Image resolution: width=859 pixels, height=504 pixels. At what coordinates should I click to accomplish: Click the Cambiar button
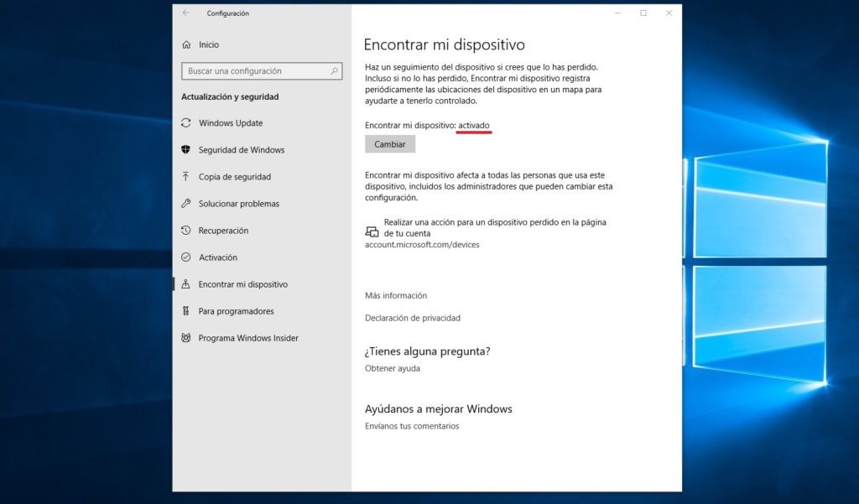[390, 144]
